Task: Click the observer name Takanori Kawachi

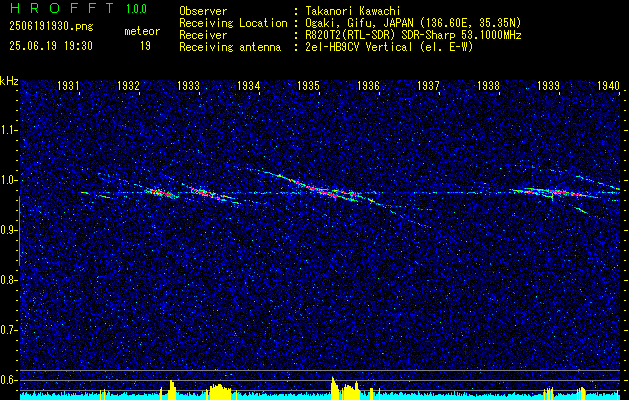Action: (x=351, y=11)
